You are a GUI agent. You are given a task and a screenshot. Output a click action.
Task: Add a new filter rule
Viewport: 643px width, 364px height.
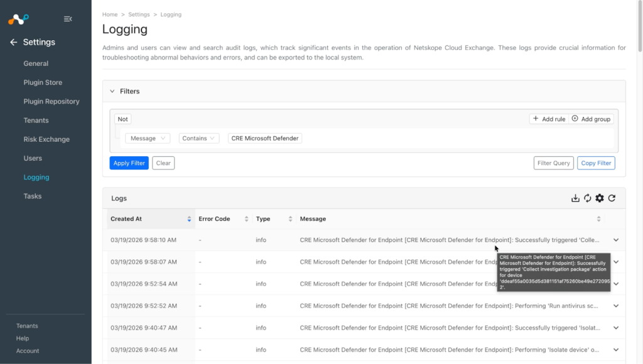[x=549, y=119]
